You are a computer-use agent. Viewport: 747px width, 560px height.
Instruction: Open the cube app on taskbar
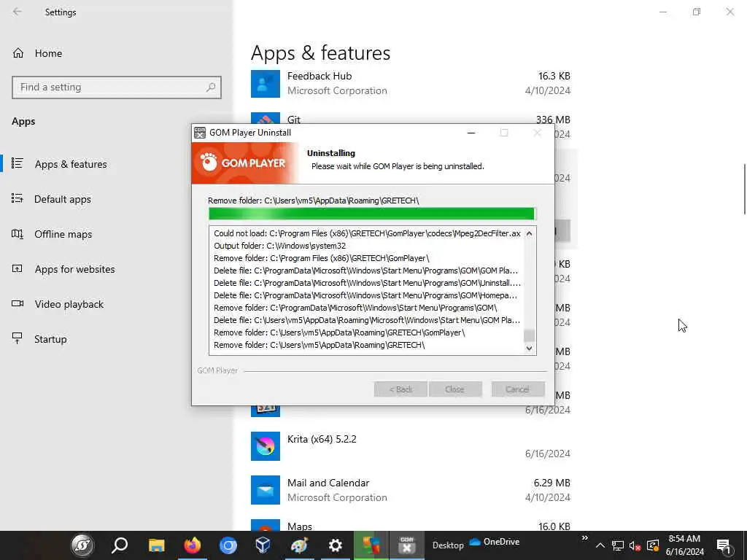click(263, 545)
